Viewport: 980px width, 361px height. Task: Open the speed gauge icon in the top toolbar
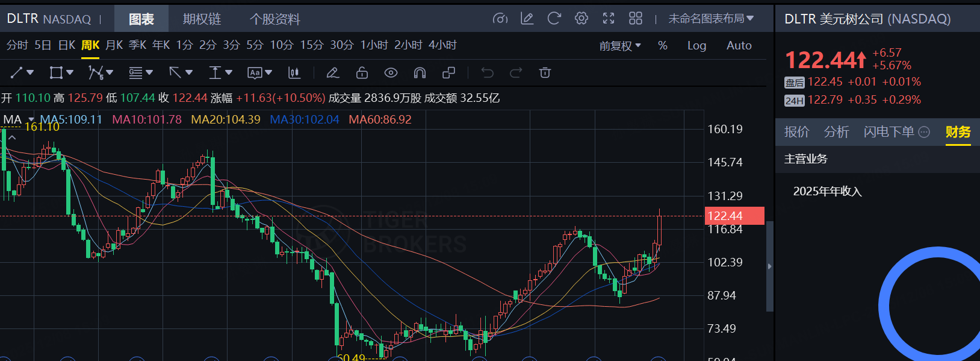500,19
